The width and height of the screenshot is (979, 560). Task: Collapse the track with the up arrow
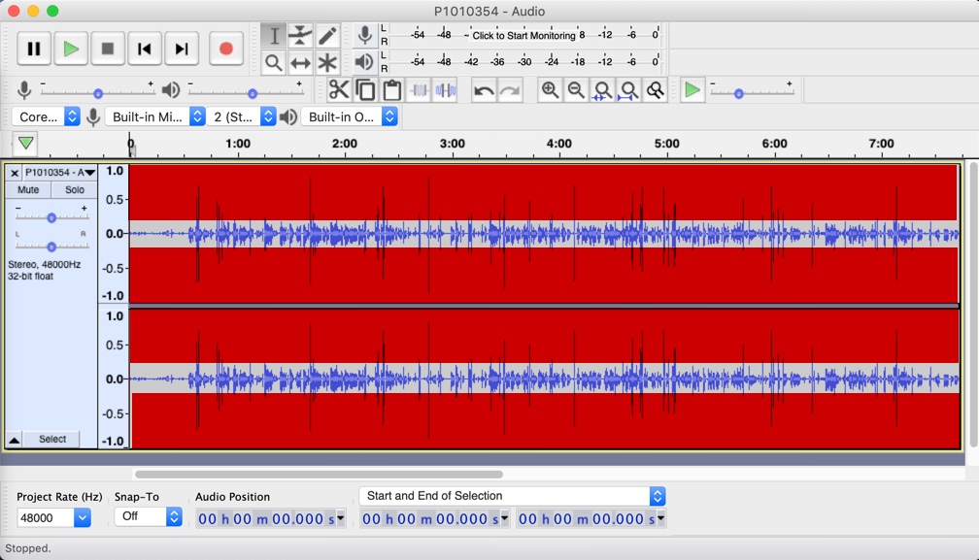pyautogui.click(x=14, y=440)
